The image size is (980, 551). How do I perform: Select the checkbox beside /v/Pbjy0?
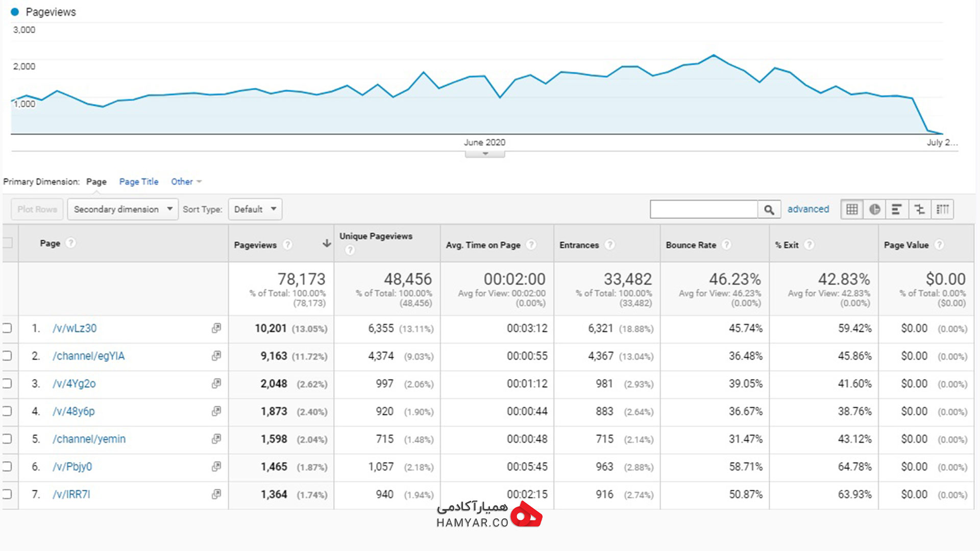coord(7,466)
